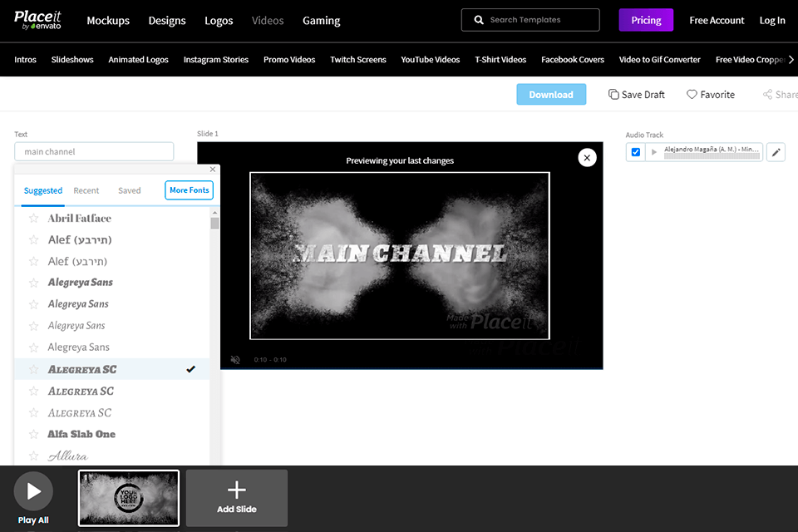The image size is (798, 532).
Task: Edit the audio track with the pencil icon
Action: 776,151
